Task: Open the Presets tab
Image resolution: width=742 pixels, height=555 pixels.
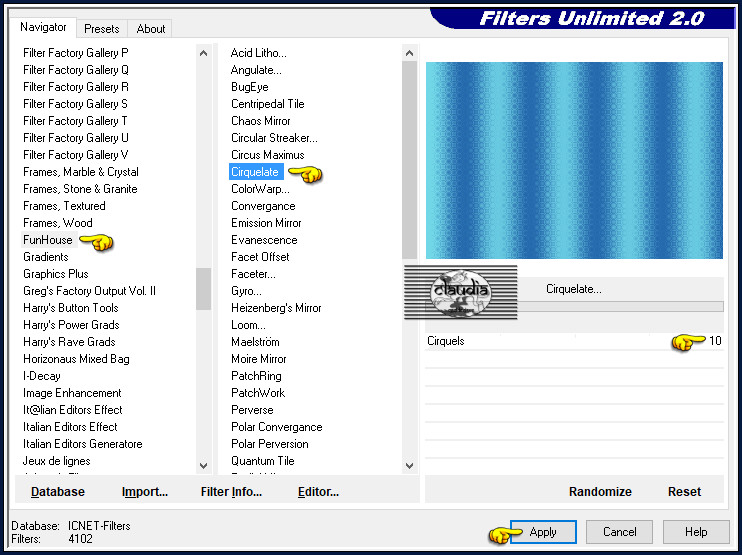Action: coord(102,29)
